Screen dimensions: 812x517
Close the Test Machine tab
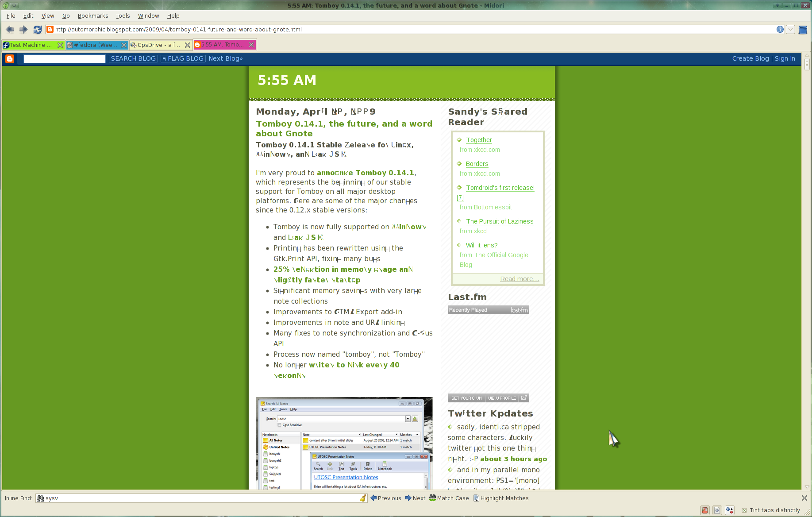click(x=60, y=45)
